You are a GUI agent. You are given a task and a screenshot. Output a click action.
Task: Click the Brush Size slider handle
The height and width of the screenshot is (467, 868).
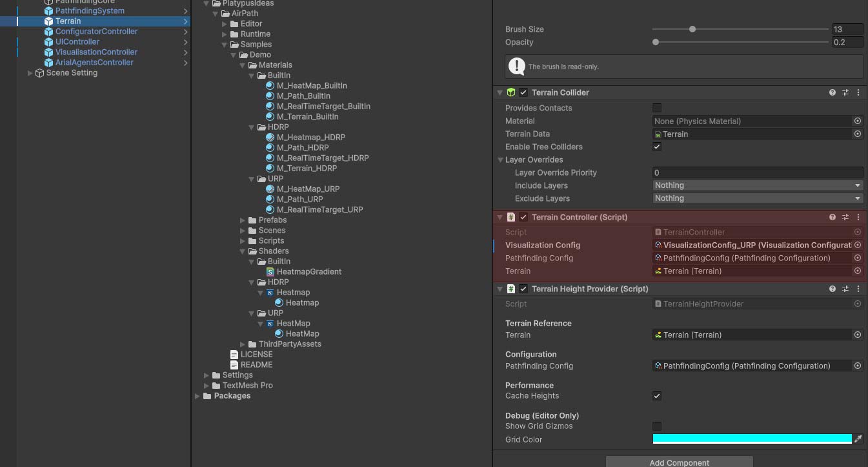click(x=692, y=29)
